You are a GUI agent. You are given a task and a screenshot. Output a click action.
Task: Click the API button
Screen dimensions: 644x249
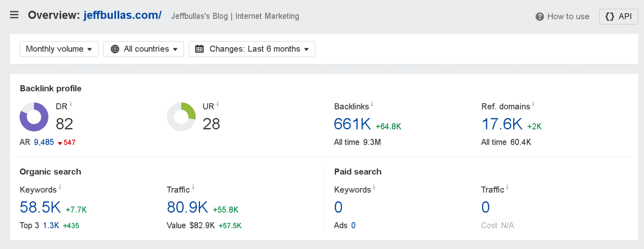click(619, 17)
